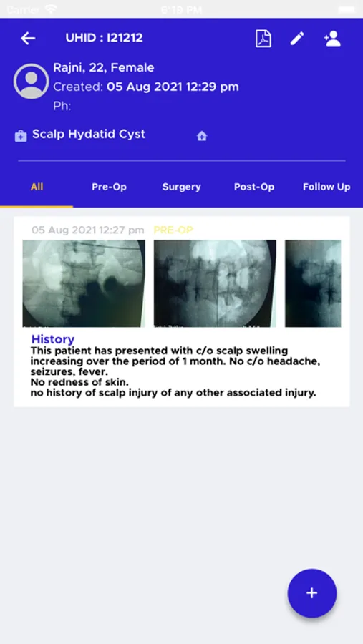Tap the yellow PRE-OP tag
Viewport: 363px width, 644px height.
click(173, 230)
